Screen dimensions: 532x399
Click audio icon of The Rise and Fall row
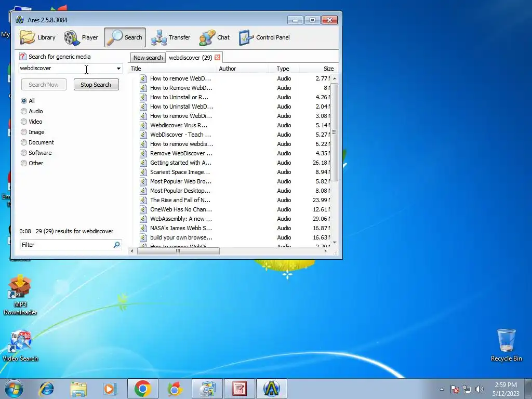coord(143,200)
